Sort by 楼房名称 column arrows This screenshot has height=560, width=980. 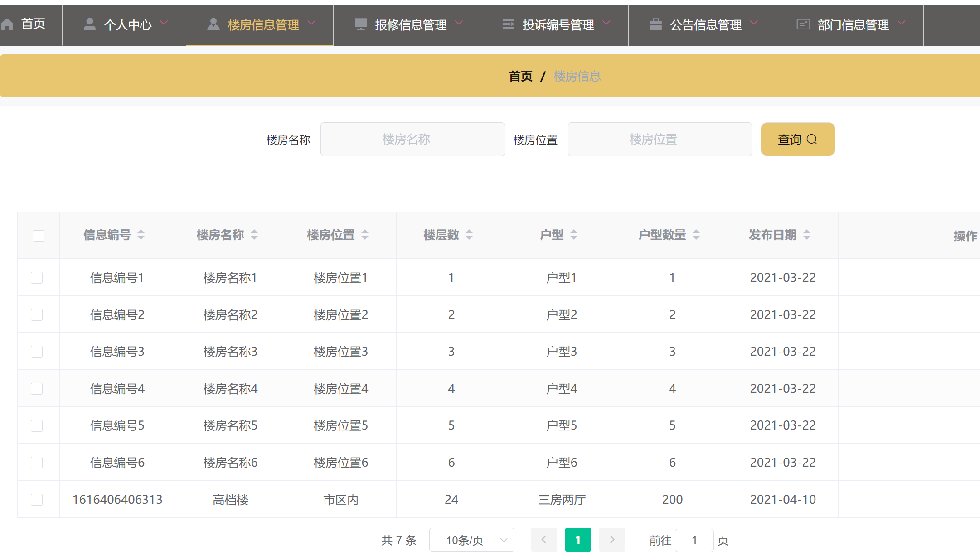pyautogui.click(x=254, y=235)
